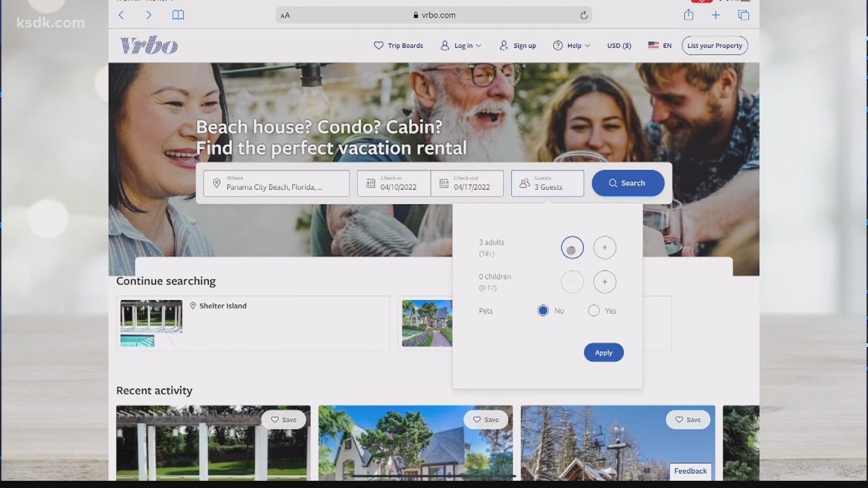Click List your Property button
The image size is (868, 488).
(715, 46)
